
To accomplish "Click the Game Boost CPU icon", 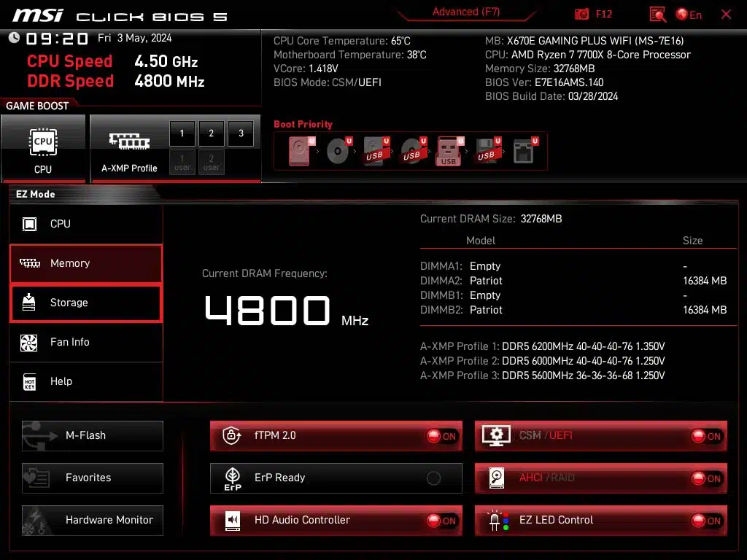I will pyautogui.click(x=43, y=148).
